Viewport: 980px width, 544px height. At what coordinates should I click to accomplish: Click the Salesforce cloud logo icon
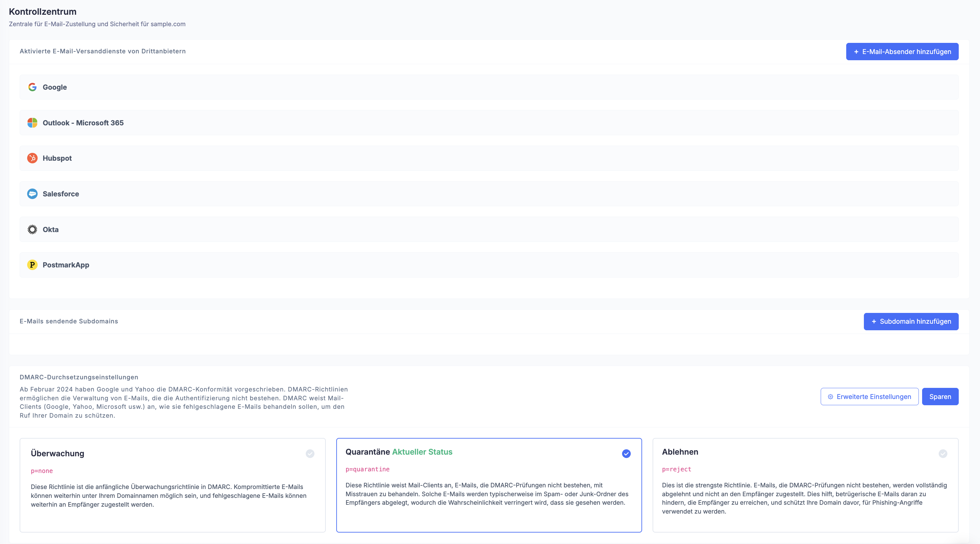[32, 194]
